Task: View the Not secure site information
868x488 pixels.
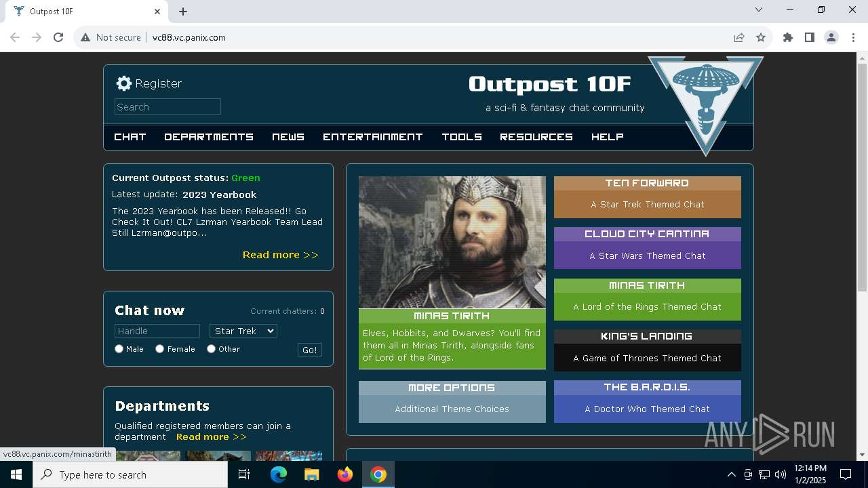Action: coord(111,37)
